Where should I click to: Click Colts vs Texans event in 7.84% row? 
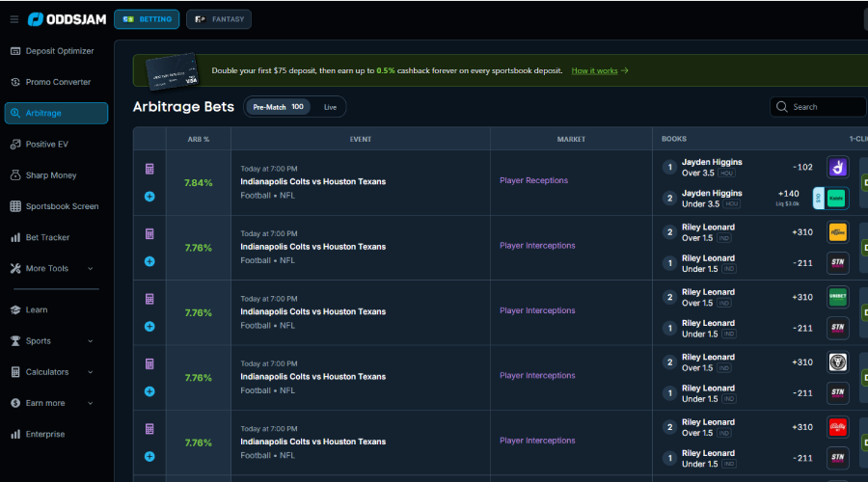[x=312, y=181]
